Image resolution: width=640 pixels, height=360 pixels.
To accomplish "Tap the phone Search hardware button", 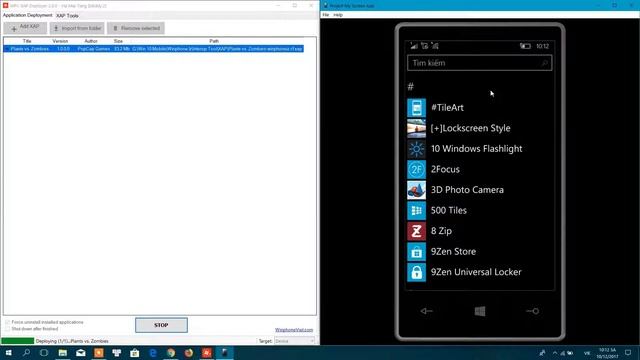I will point(533,311).
